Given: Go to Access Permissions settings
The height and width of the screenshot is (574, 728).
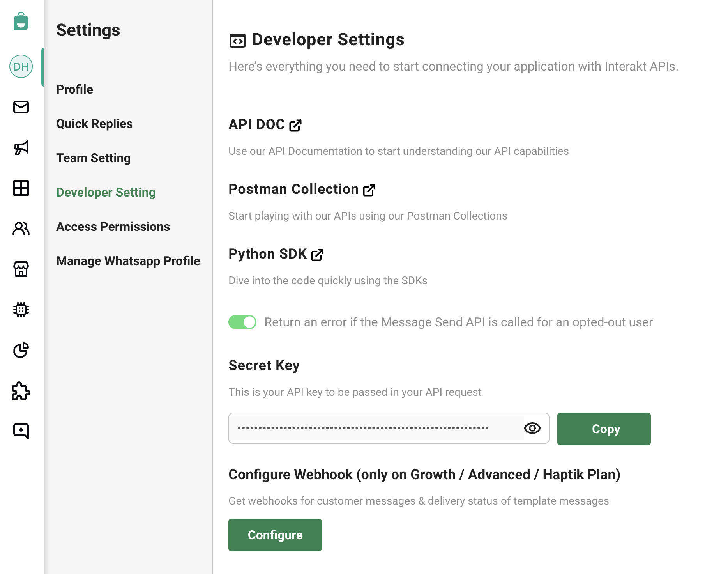Looking at the screenshot, I should tap(113, 227).
